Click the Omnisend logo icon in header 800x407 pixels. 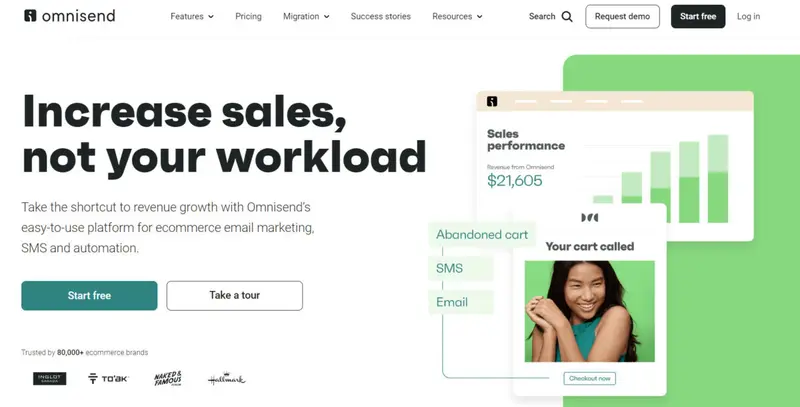30,16
